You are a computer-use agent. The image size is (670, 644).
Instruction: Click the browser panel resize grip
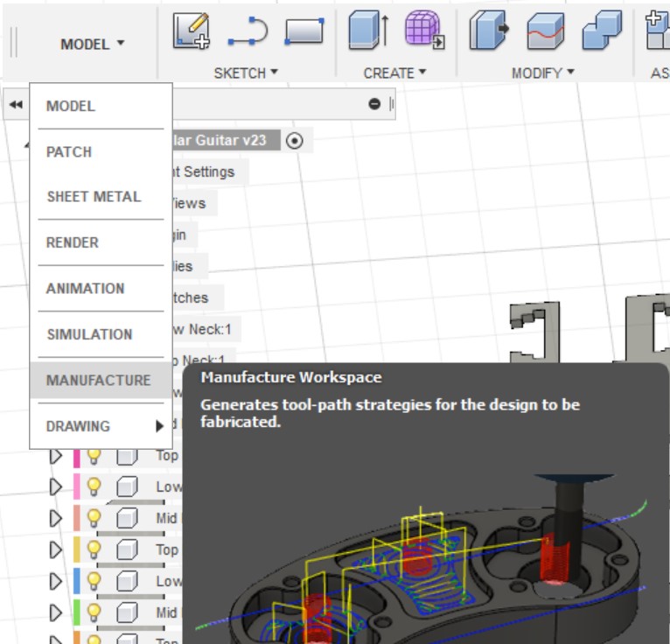point(391,104)
